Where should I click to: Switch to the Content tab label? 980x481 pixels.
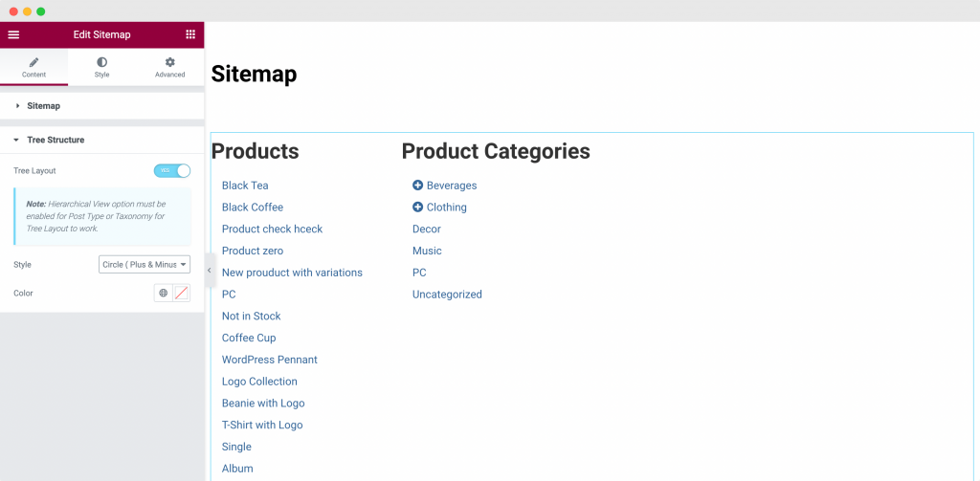coord(33,75)
